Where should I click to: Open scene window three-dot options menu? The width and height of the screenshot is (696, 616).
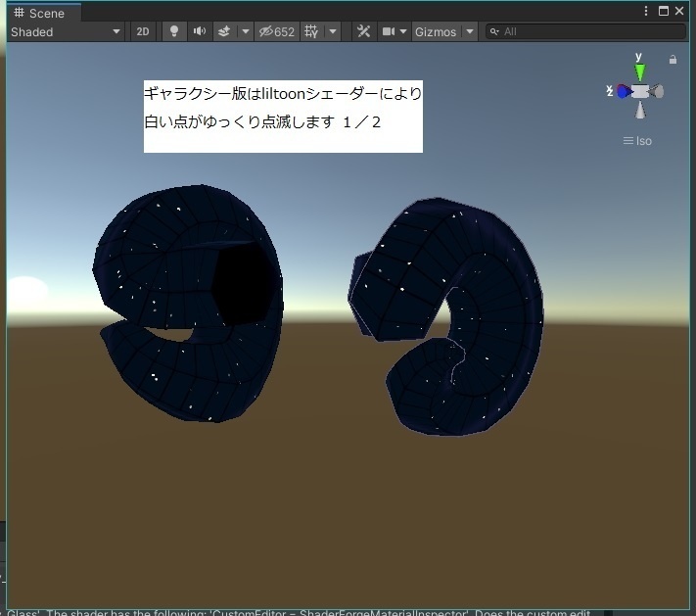[646, 11]
